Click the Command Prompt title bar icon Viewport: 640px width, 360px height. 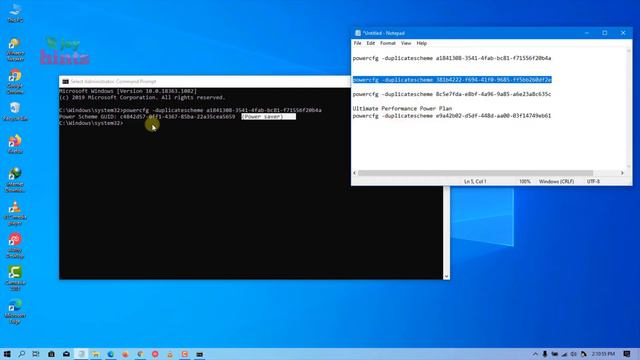65,82
